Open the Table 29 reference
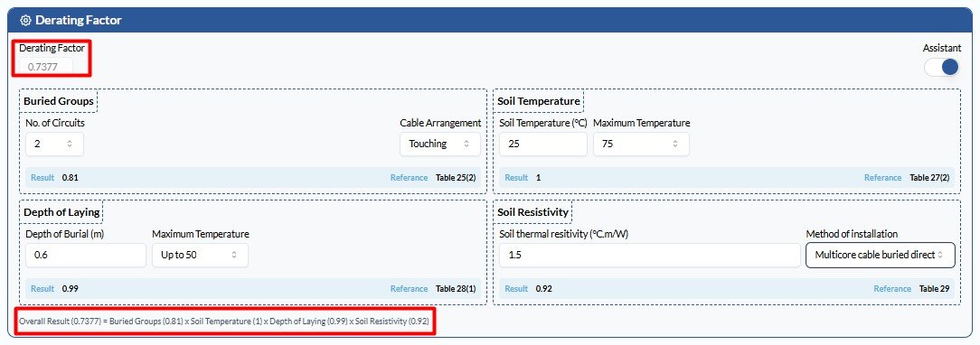 [935, 289]
